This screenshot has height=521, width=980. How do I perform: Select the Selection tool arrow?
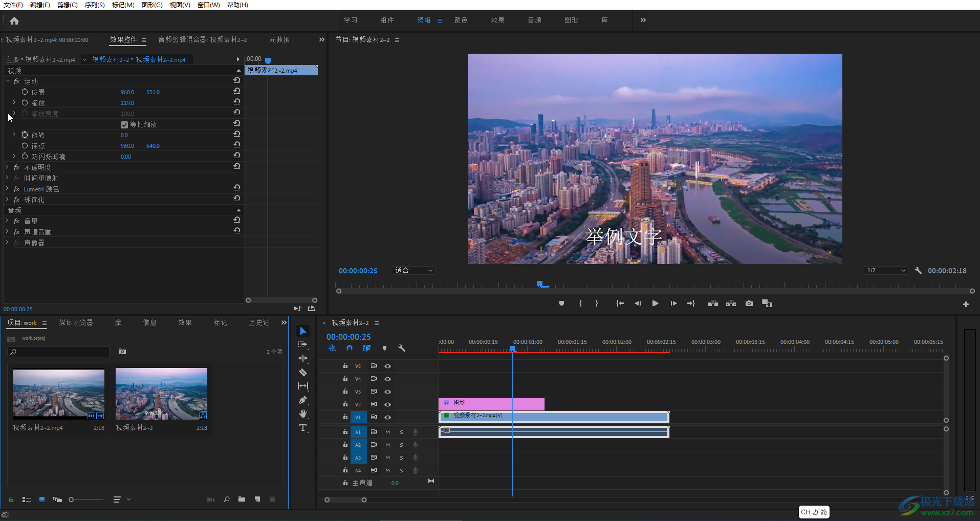click(303, 331)
